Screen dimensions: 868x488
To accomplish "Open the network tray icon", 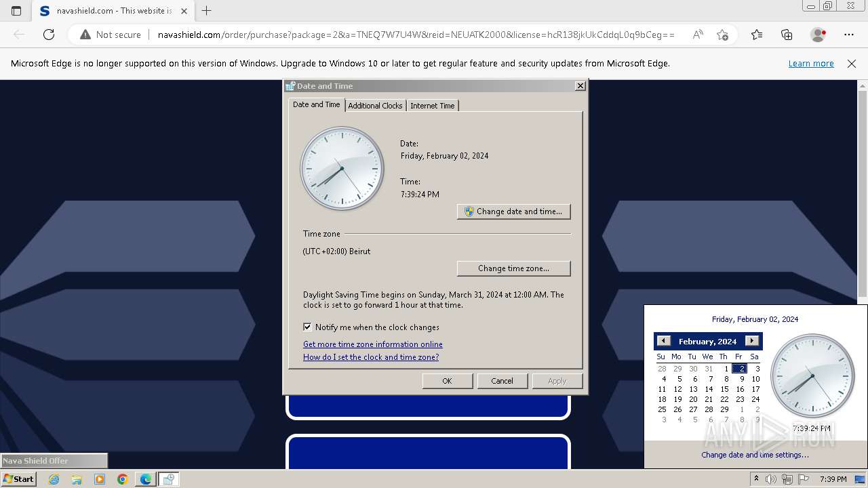I will [787, 479].
